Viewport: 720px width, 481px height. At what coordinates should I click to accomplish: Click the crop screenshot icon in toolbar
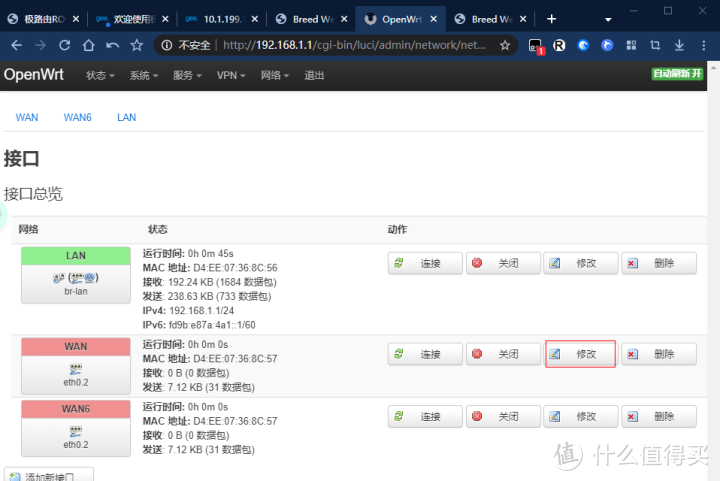655,45
